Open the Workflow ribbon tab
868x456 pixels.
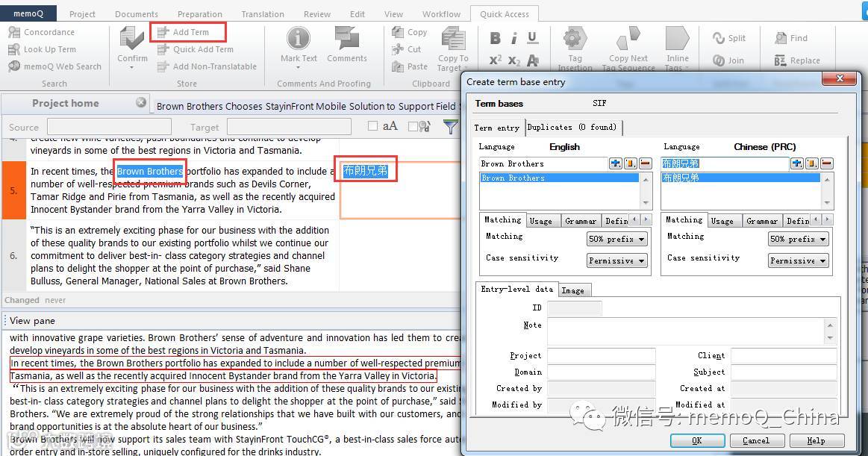point(441,14)
